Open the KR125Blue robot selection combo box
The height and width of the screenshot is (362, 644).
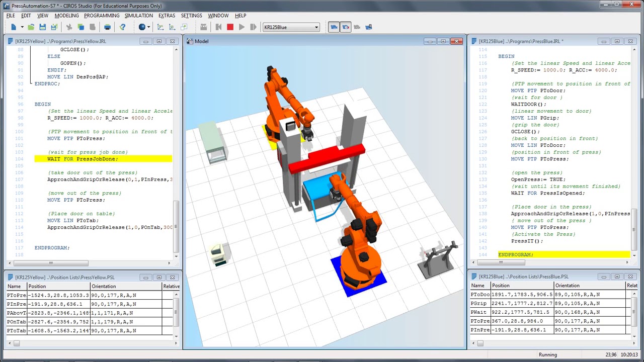[291, 27]
